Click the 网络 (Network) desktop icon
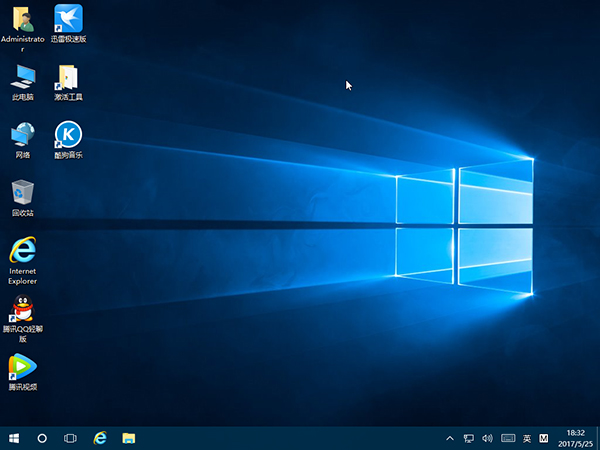Image resolution: width=600 pixels, height=450 pixels. [22, 135]
